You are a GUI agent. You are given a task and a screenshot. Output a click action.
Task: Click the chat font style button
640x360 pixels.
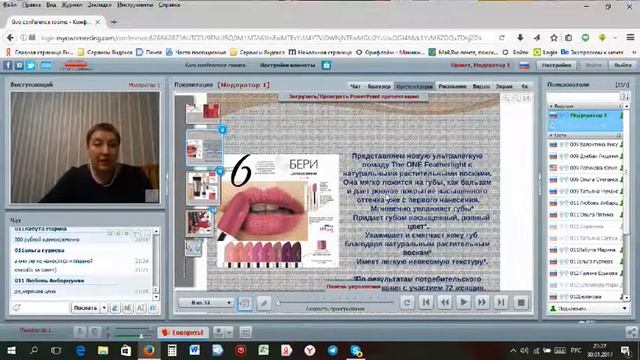[140, 308]
